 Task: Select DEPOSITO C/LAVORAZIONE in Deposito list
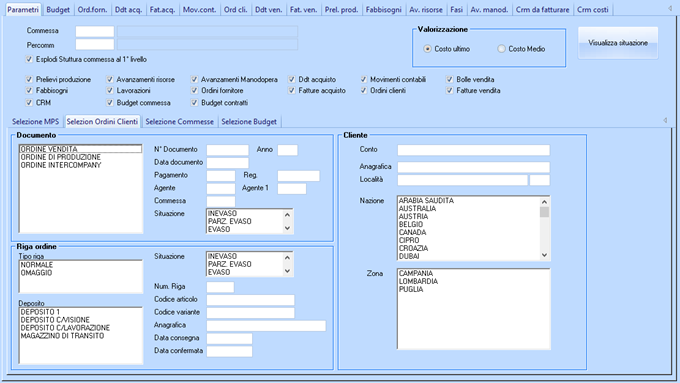pyautogui.click(x=81, y=327)
